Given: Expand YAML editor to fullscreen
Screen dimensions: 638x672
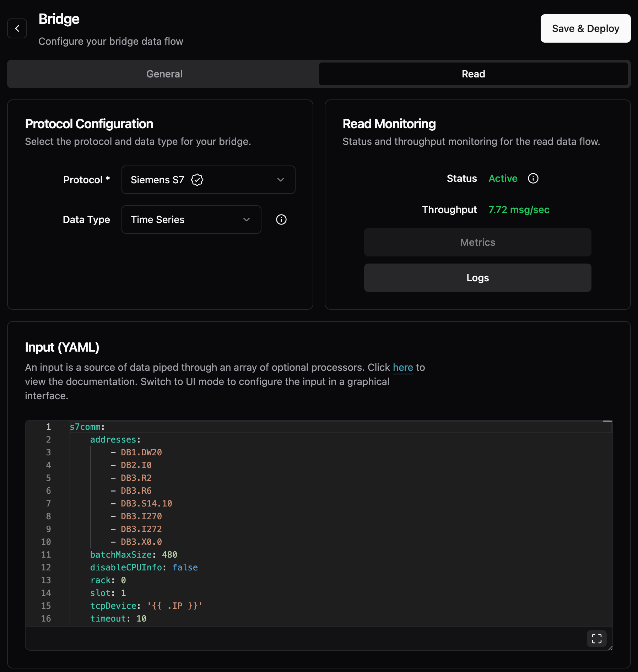Looking at the screenshot, I should click(597, 639).
